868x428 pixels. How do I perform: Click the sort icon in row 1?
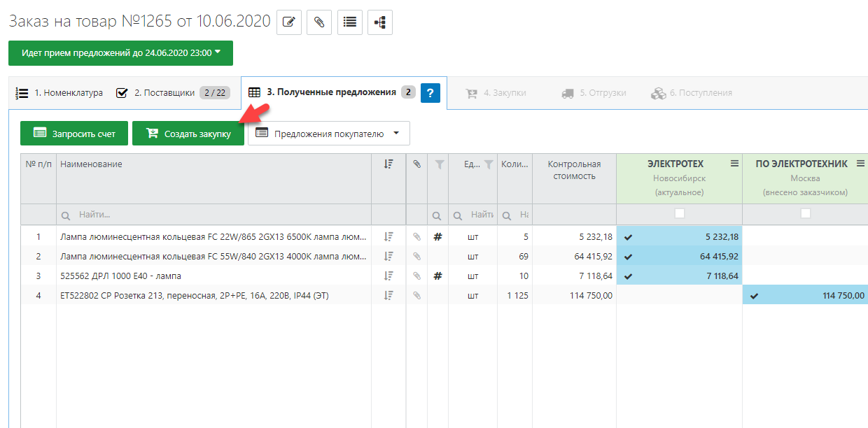[x=389, y=236]
